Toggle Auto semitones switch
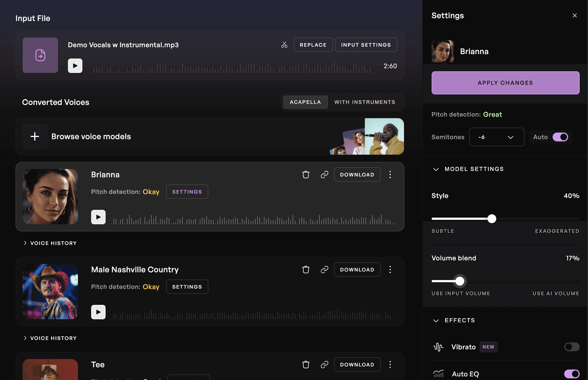The image size is (588, 380). (x=560, y=137)
